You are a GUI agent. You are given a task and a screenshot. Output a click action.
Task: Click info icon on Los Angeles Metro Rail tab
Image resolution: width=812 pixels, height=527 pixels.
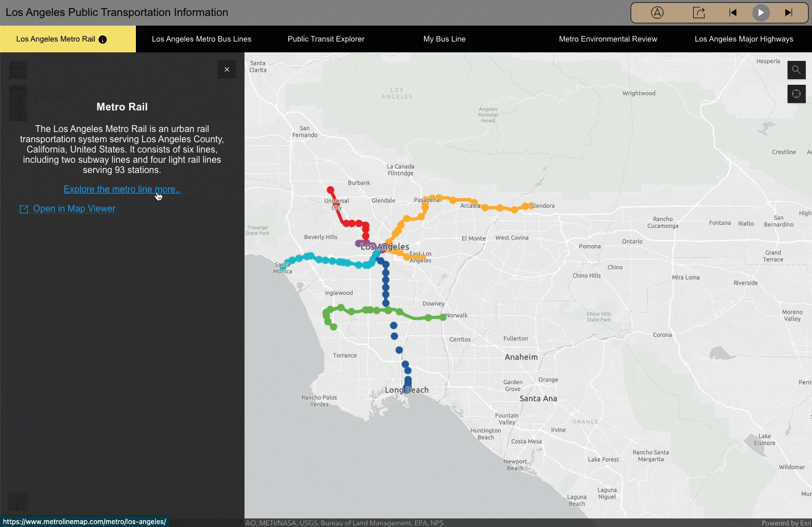(x=102, y=39)
